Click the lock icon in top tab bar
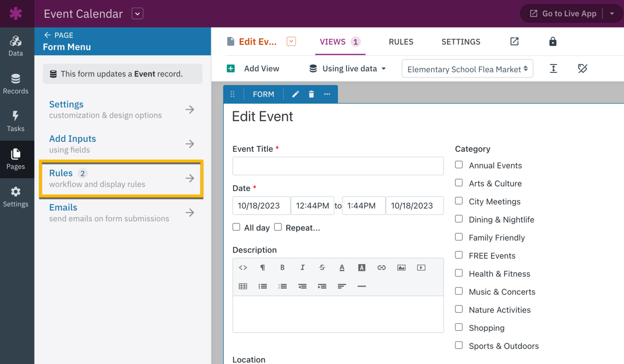624x364 pixels. (x=552, y=42)
